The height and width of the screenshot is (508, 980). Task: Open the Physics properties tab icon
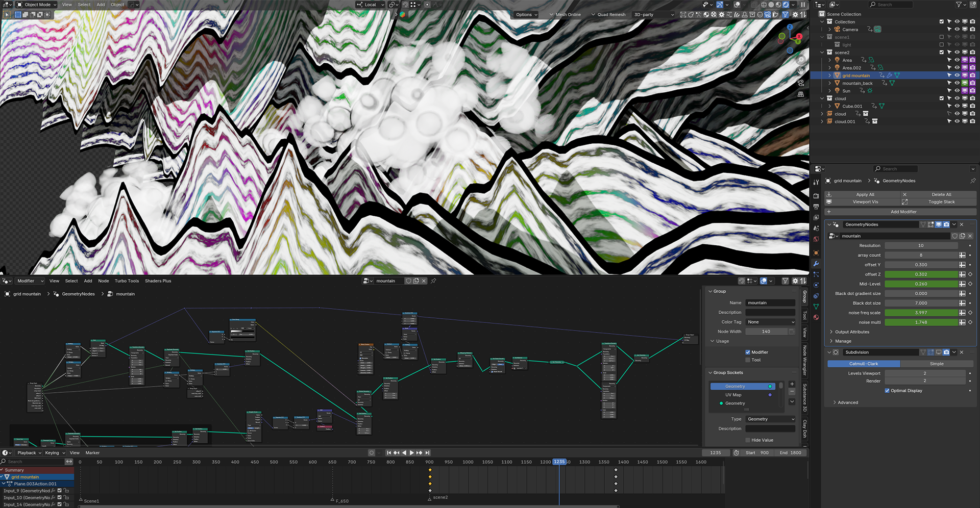[816, 285]
